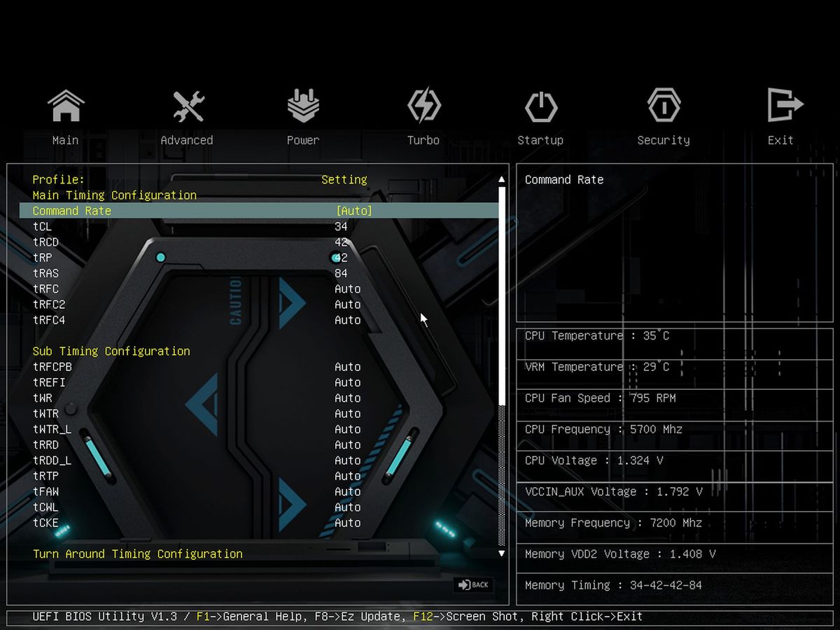This screenshot has width=840, height=630.
Task: Select the tRTP row label
Action: (x=45, y=476)
